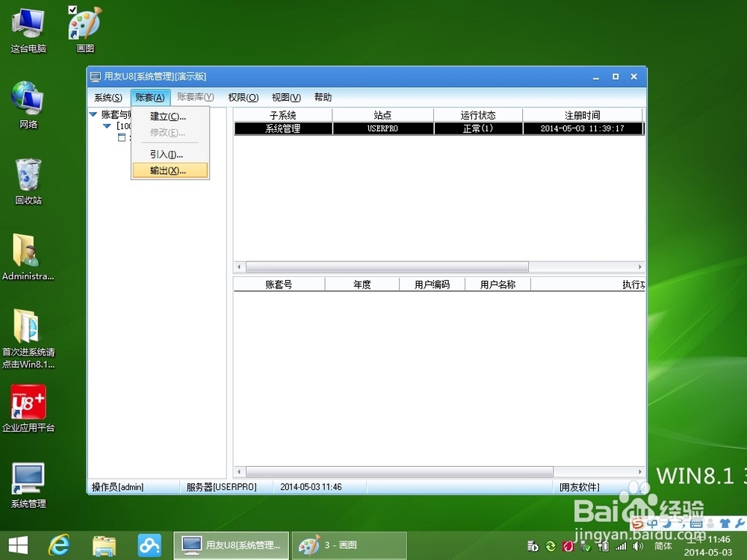
Task: Open the 帮助 menu
Action: (x=323, y=98)
